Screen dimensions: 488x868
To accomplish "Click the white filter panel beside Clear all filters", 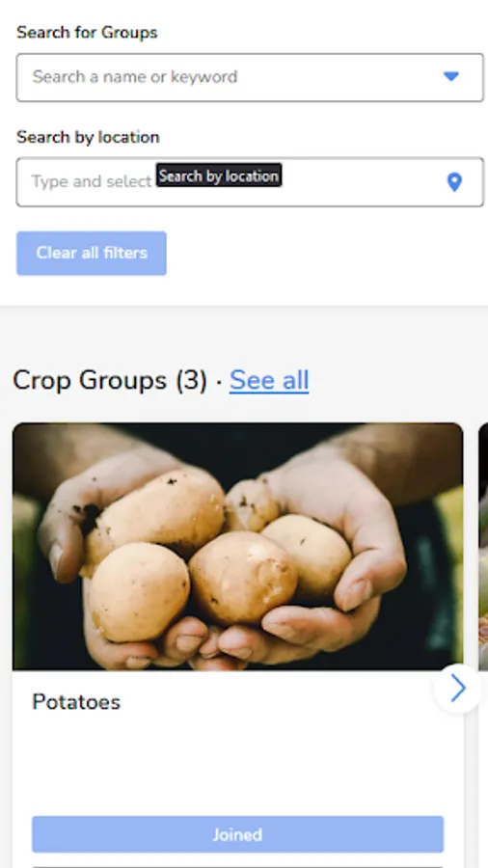I will point(326,253).
